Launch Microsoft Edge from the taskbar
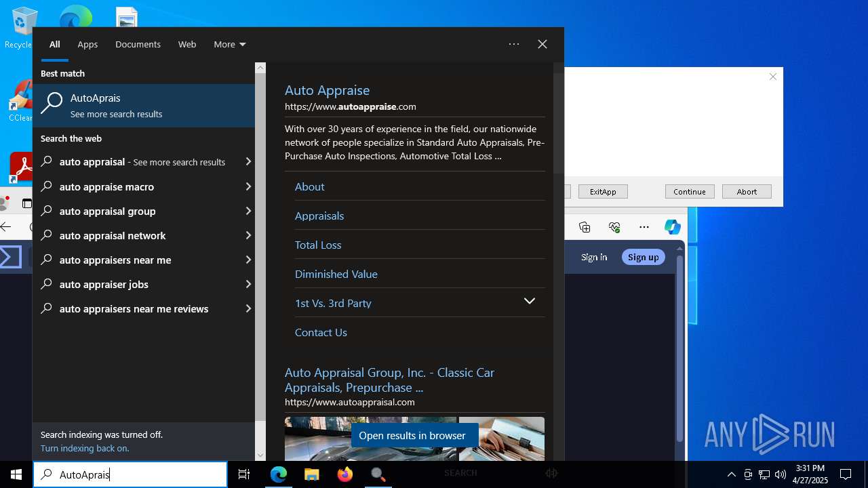The width and height of the screenshot is (868, 488). coord(279,474)
